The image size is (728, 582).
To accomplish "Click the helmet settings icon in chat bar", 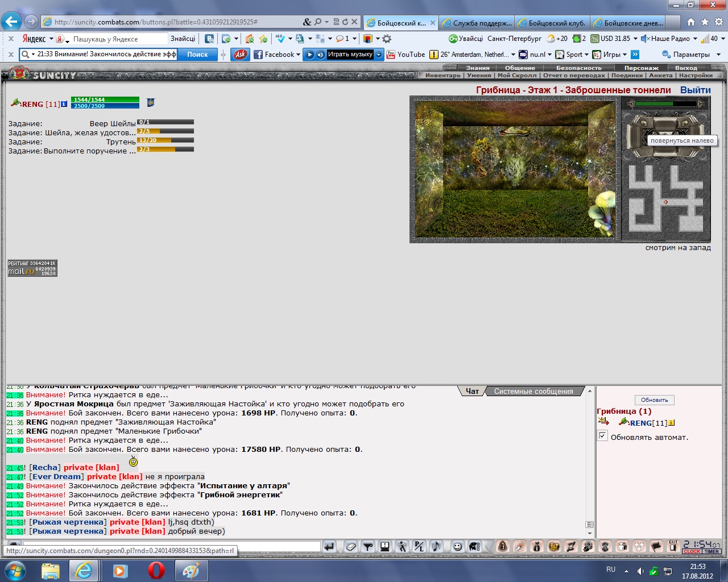I will coord(474,547).
